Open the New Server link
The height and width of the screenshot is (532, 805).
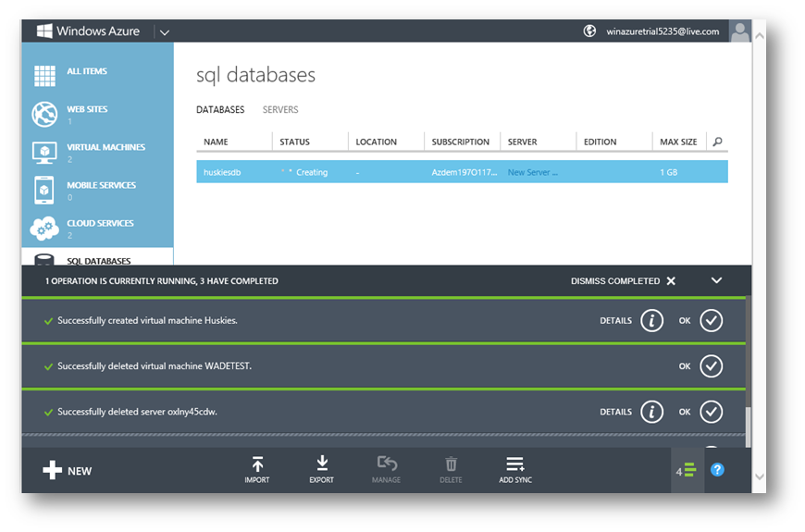click(533, 172)
